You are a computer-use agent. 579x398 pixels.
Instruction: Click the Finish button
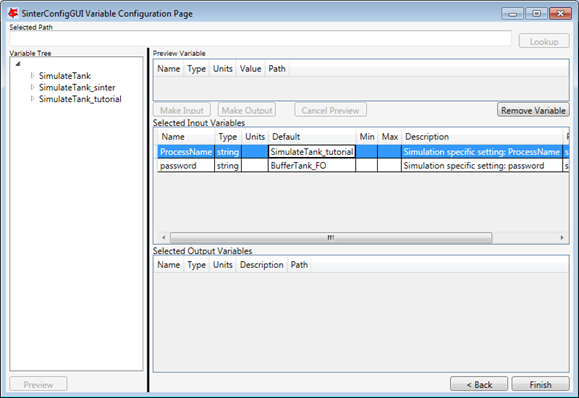pyautogui.click(x=540, y=384)
